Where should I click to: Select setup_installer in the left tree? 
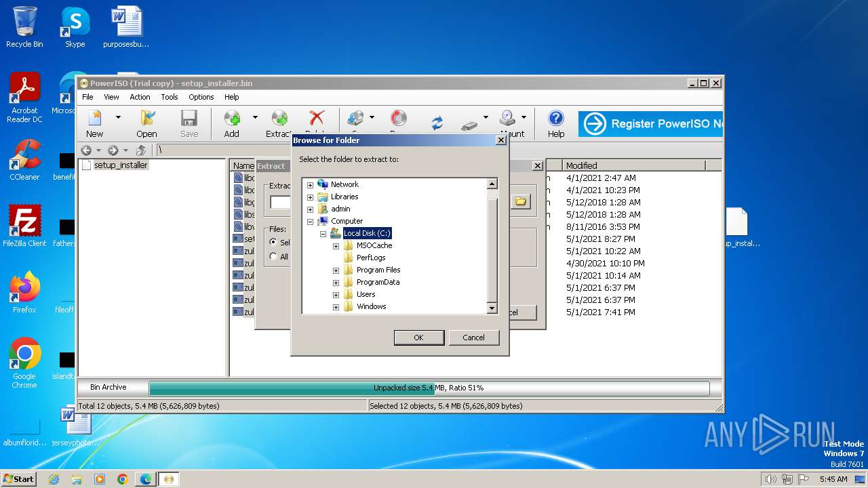coord(120,165)
